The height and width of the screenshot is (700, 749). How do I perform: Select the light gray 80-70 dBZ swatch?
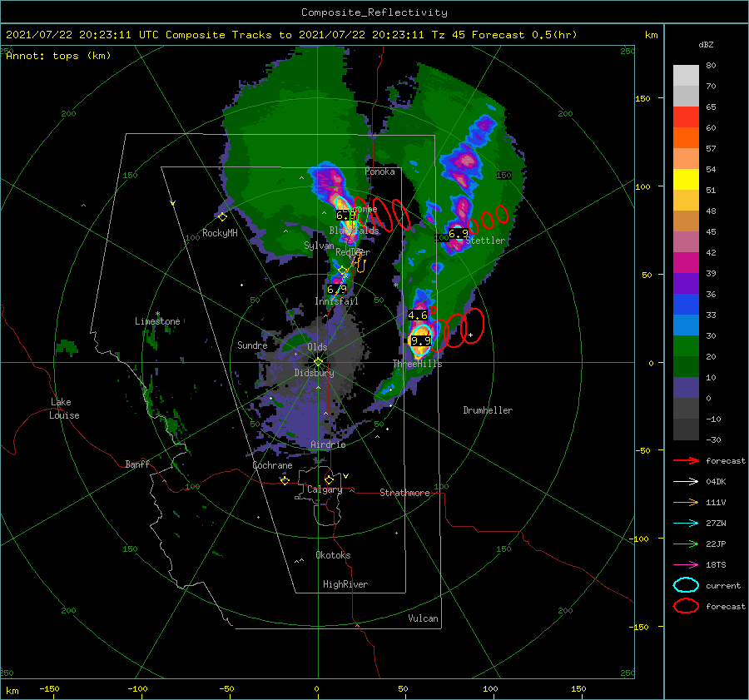(x=686, y=76)
